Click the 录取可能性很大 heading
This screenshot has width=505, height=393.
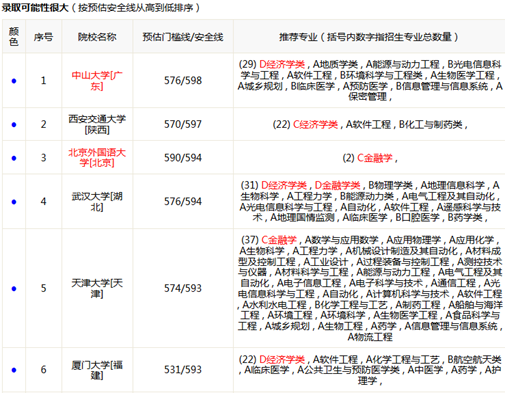click(35, 8)
